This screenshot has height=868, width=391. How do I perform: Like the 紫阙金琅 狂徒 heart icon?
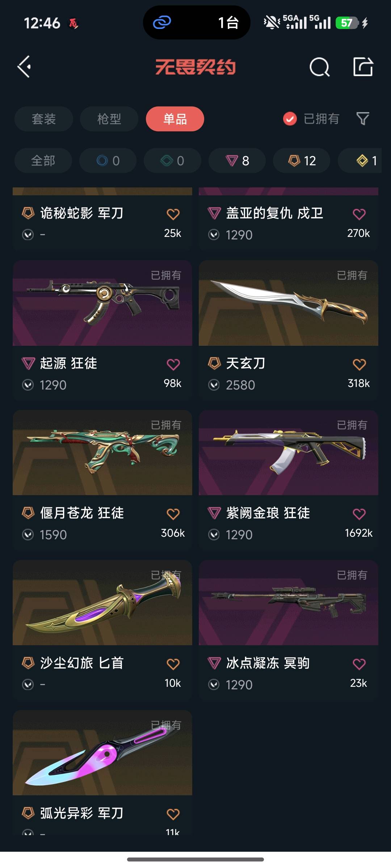[359, 514]
